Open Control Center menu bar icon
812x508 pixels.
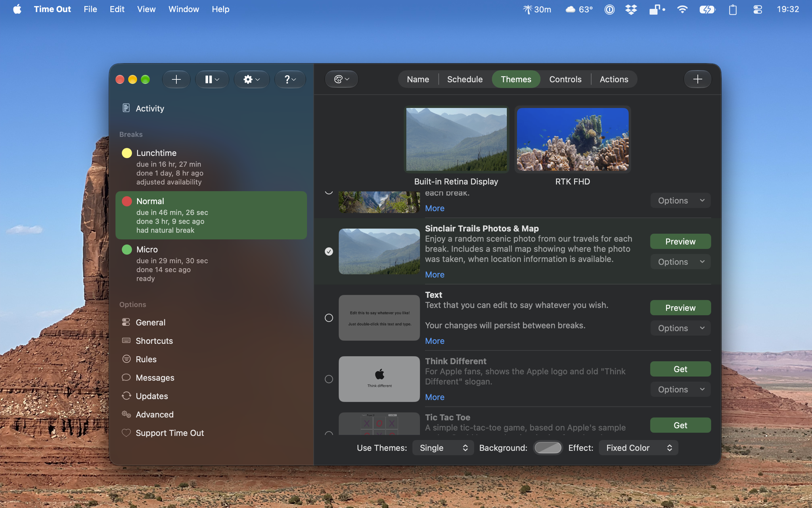click(758, 9)
